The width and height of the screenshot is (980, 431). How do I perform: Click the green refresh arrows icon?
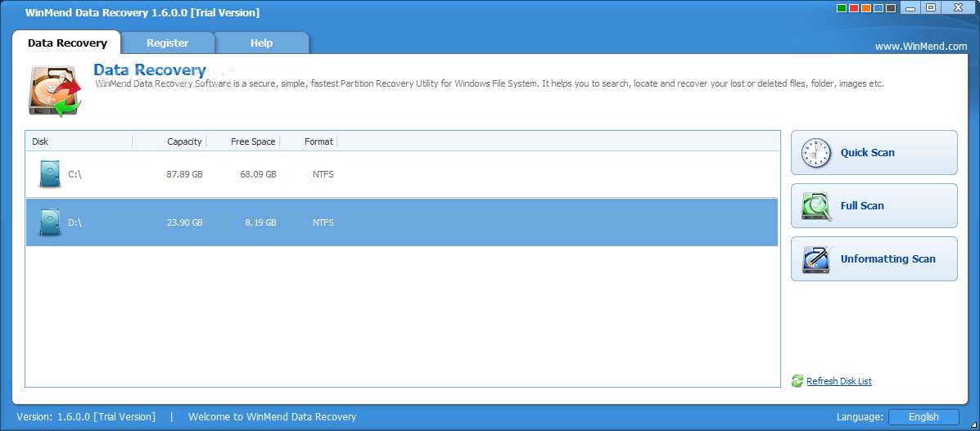797,381
